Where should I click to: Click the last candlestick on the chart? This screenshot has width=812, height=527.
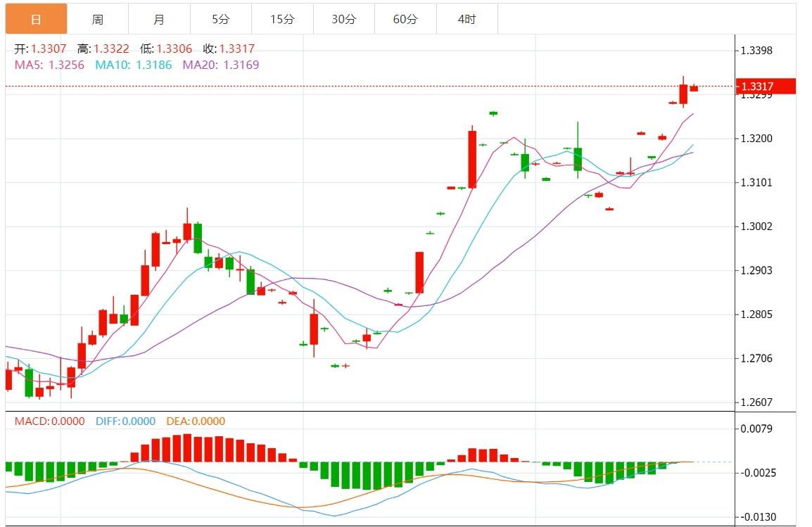click(694, 88)
